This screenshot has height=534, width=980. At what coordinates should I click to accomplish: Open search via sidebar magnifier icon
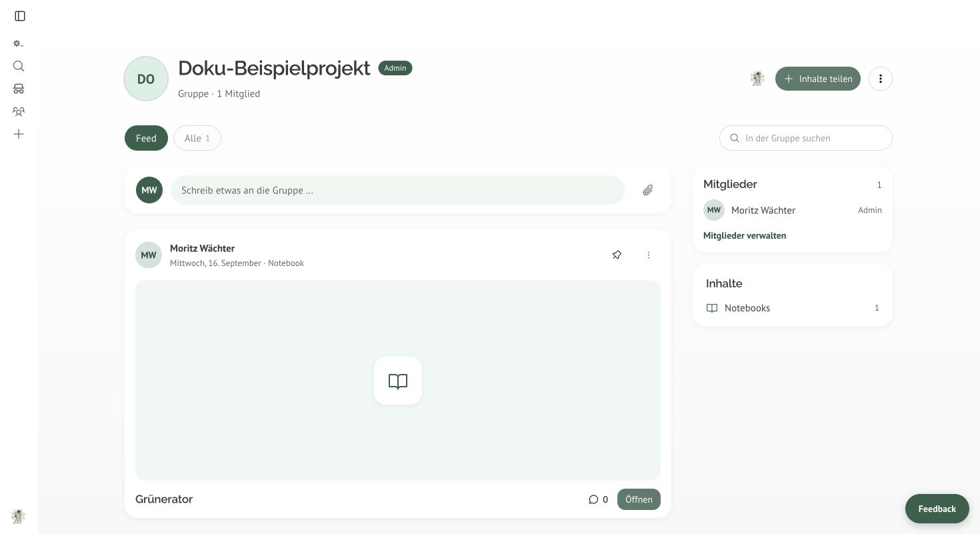[x=19, y=66]
